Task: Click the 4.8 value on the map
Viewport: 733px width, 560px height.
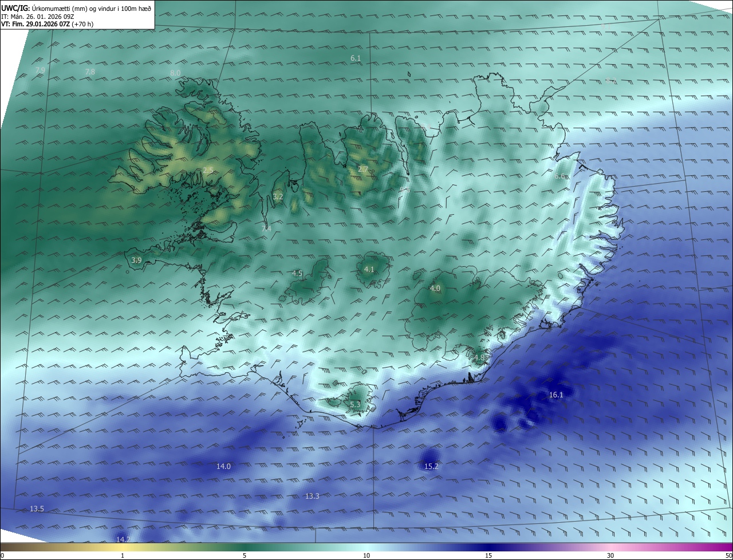Action: click(x=479, y=358)
